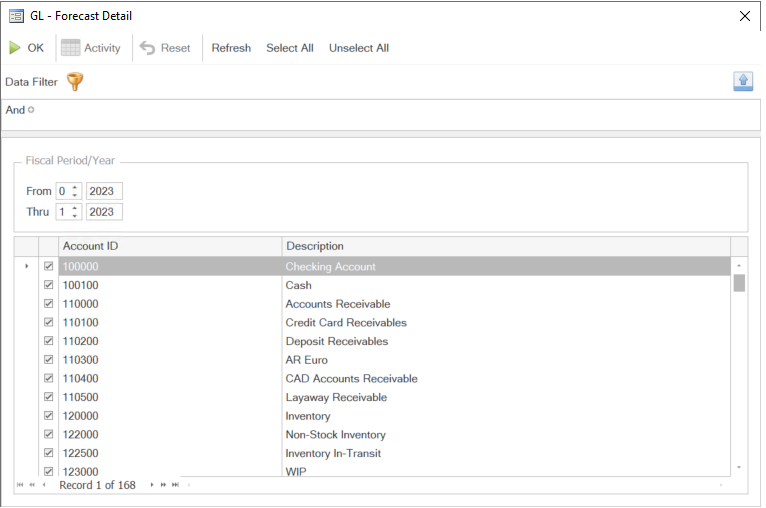Open the Data Filter funnel icon

(x=74, y=82)
